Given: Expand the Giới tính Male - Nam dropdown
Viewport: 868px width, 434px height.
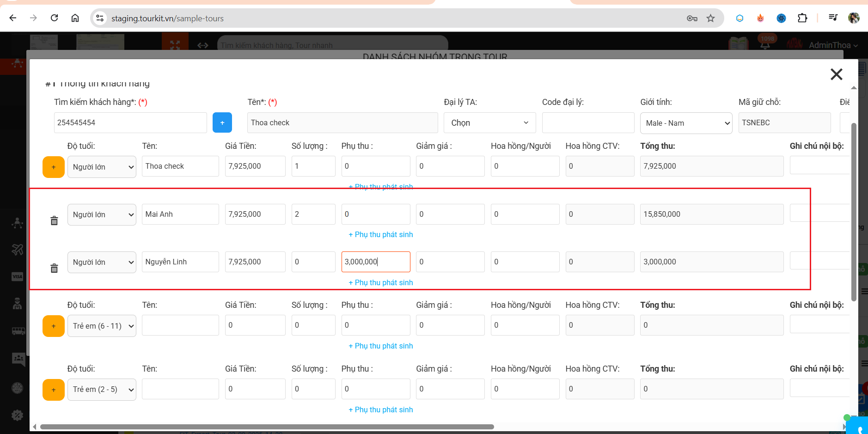Looking at the screenshot, I should 686,123.
